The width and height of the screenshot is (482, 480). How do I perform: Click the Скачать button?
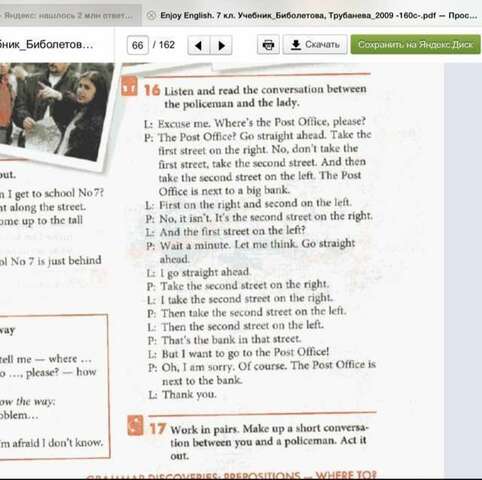[315, 45]
